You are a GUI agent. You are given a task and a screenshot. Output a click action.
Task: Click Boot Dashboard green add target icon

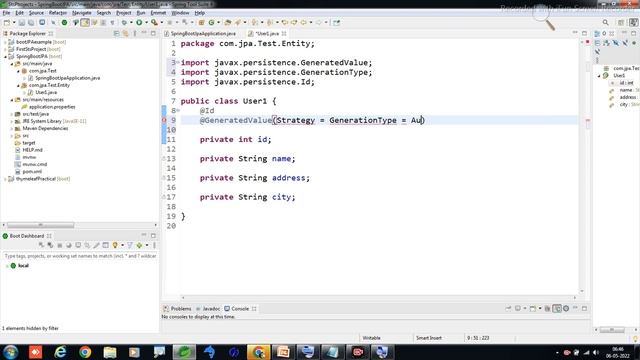tap(139, 245)
